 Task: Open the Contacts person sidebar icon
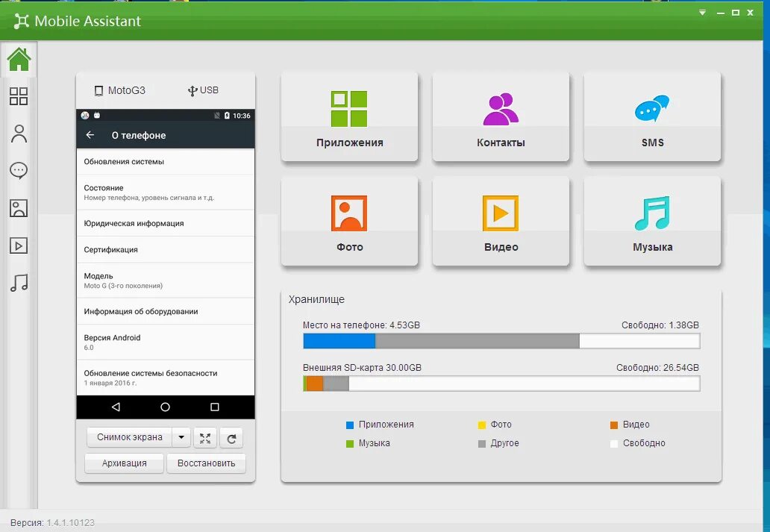(x=19, y=134)
